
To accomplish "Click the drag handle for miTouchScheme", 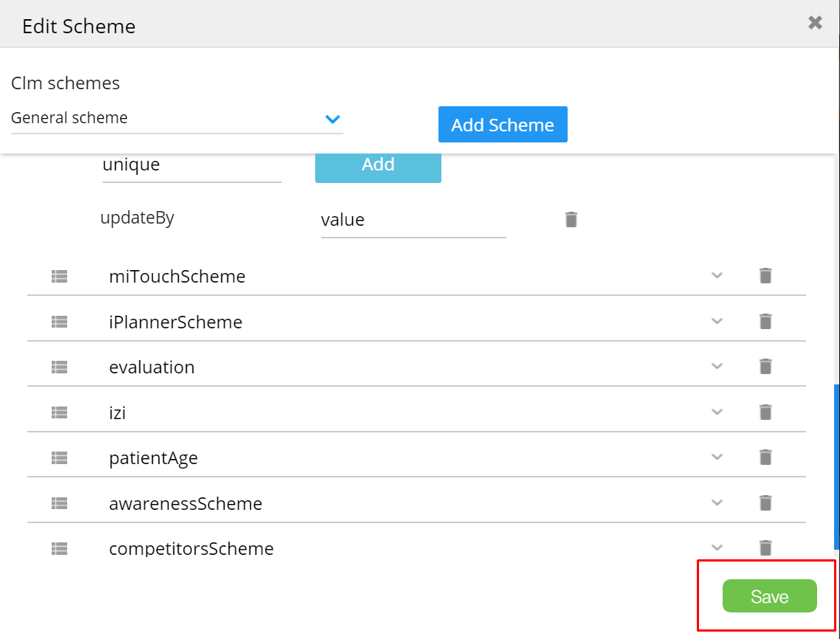I will pos(60,276).
